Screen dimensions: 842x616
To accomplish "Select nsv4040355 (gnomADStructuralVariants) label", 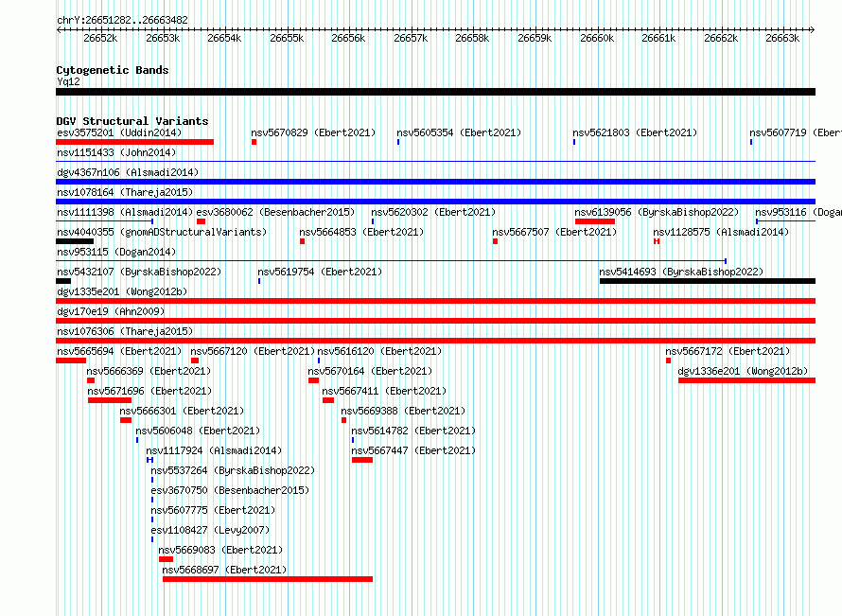I will [162, 232].
